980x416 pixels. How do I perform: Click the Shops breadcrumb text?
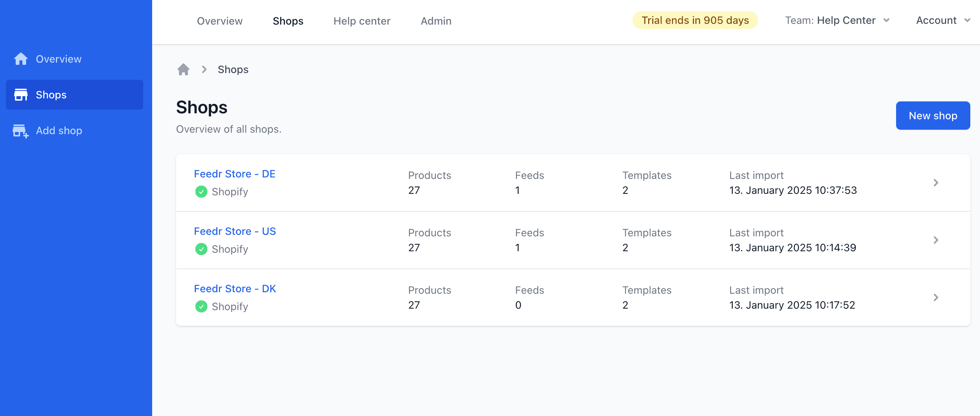pyautogui.click(x=233, y=70)
